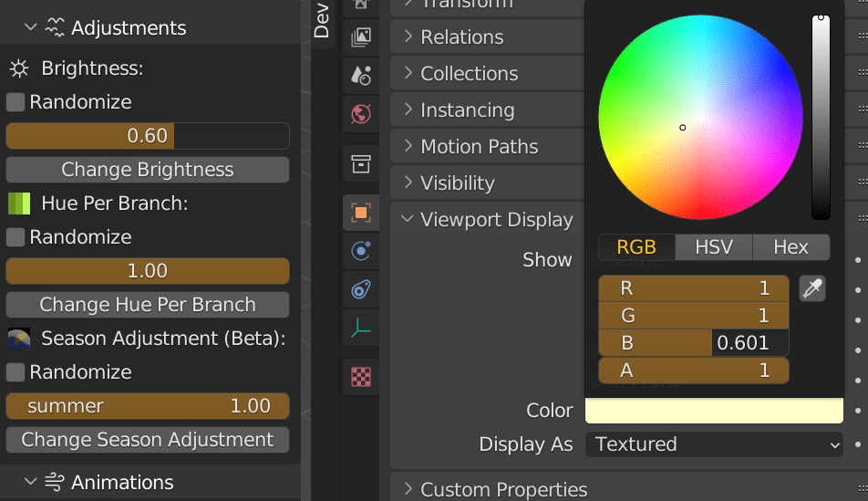Open the Object Constraints properties tab icon
This screenshot has height=501, width=868.
point(361,289)
